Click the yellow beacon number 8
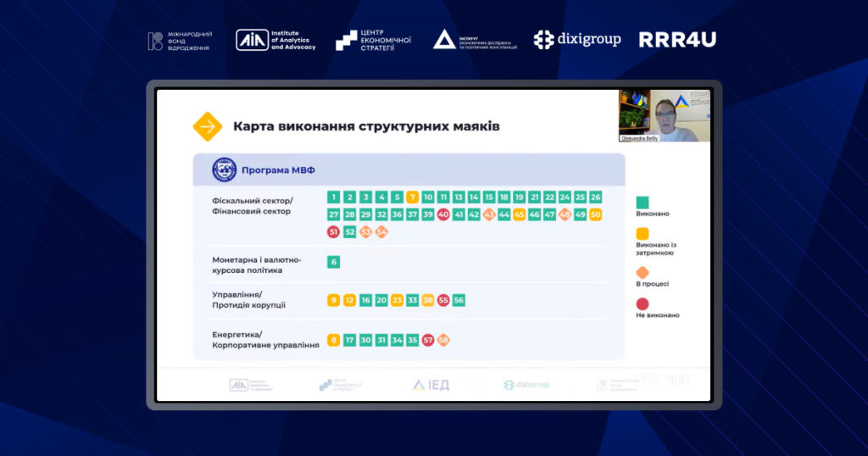Screen dimensions: 868x456 tap(334, 340)
